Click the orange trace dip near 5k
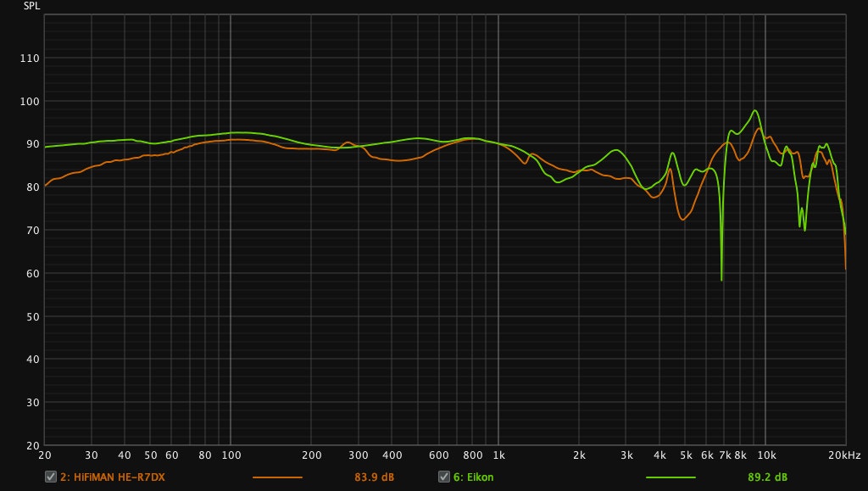 683,220
